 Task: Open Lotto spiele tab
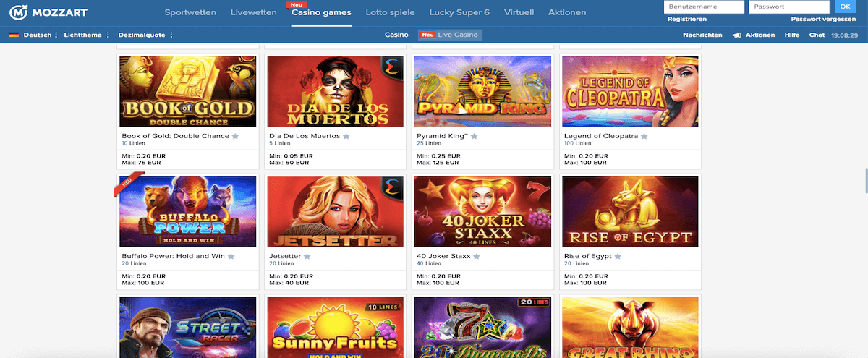(390, 12)
